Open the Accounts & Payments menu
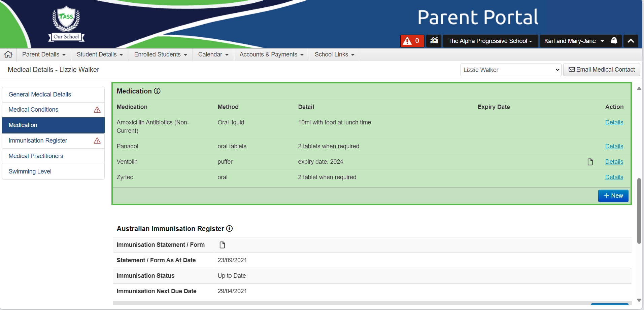644x310 pixels. point(271,54)
